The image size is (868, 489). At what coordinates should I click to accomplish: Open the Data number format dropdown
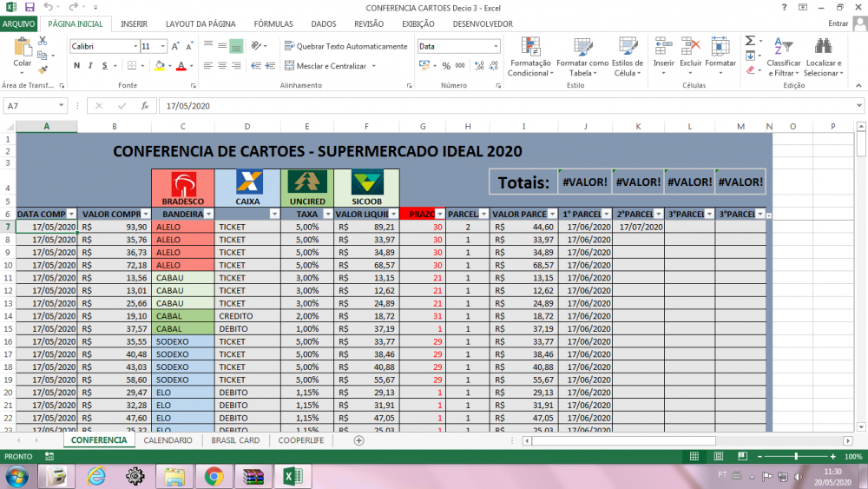pyautogui.click(x=496, y=46)
